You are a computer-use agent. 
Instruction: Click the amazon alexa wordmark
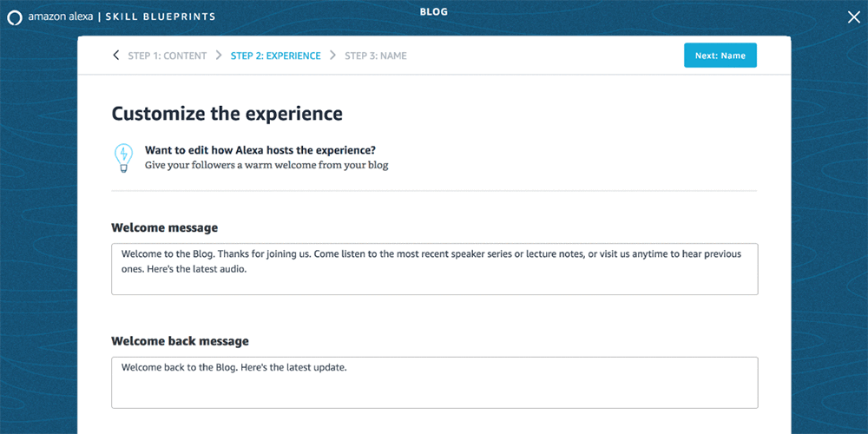tap(61, 16)
